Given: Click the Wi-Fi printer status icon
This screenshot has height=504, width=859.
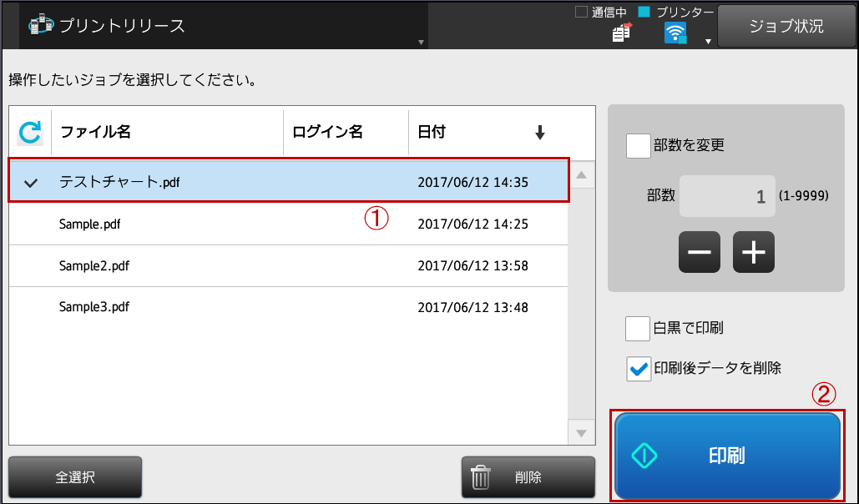Looking at the screenshot, I should coord(675,33).
